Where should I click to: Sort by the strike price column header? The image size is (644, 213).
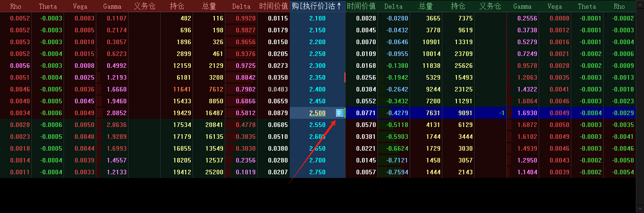point(317,6)
